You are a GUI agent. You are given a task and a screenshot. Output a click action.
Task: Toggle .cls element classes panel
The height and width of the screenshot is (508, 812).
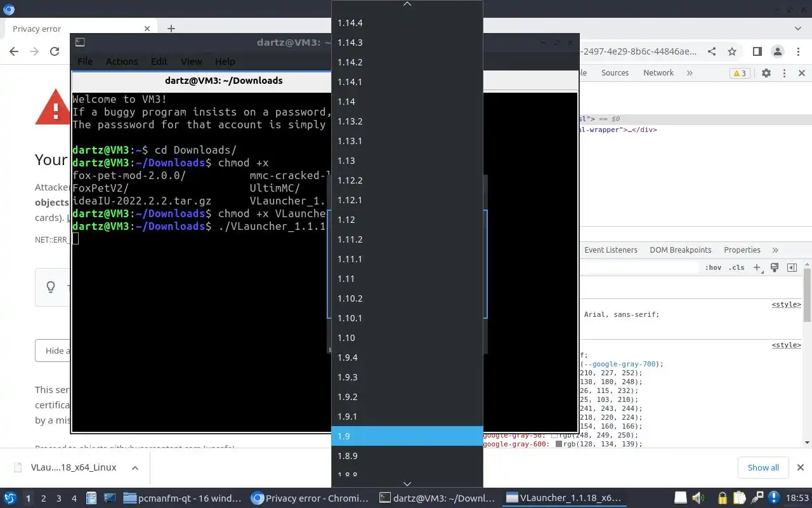coord(736,267)
